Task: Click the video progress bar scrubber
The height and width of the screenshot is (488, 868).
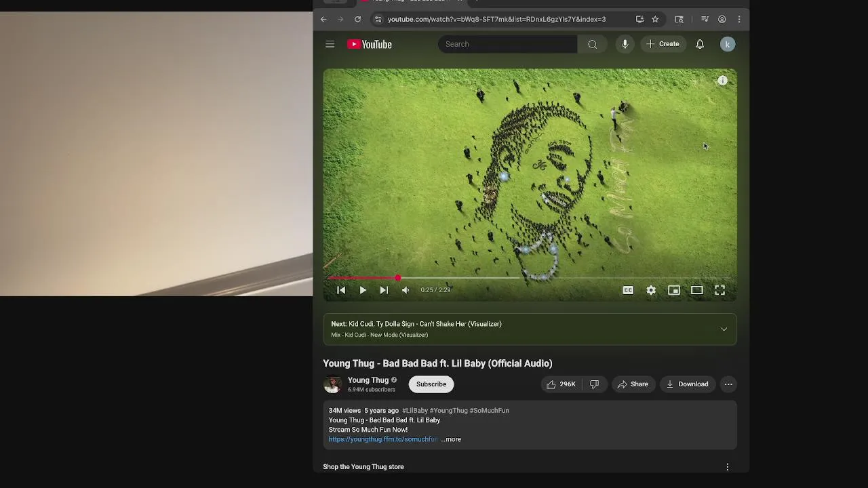Action: (398, 278)
